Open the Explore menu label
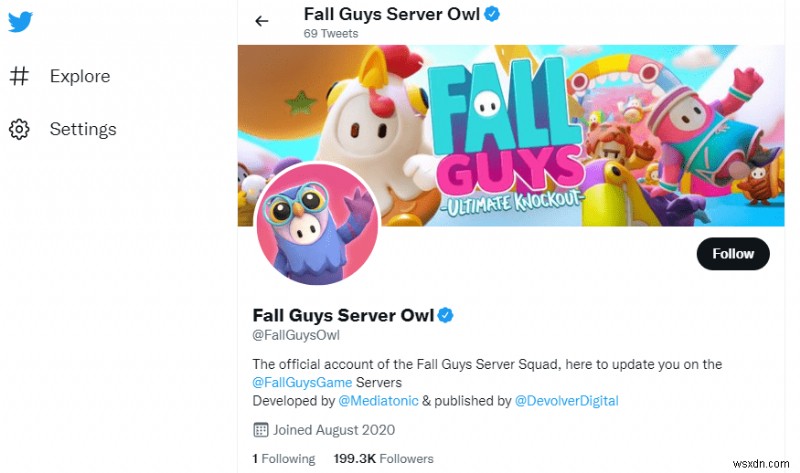Image resolution: width=800 pixels, height=473 pixels. coord(80,76)
